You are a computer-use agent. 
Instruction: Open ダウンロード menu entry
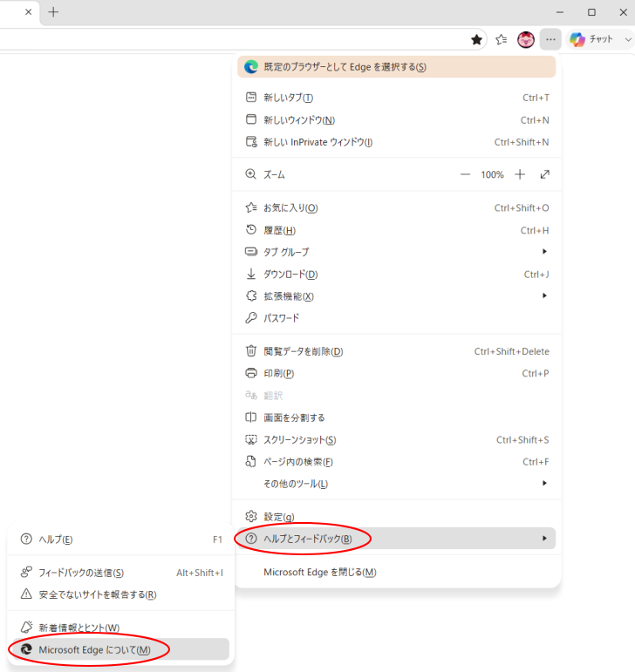coord(396,275)
